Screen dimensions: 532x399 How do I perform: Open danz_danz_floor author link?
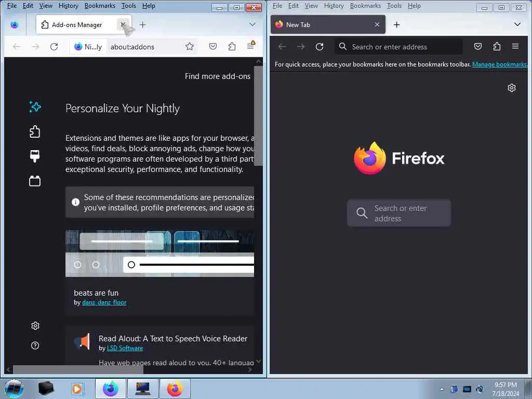click(x=104, y=302)
